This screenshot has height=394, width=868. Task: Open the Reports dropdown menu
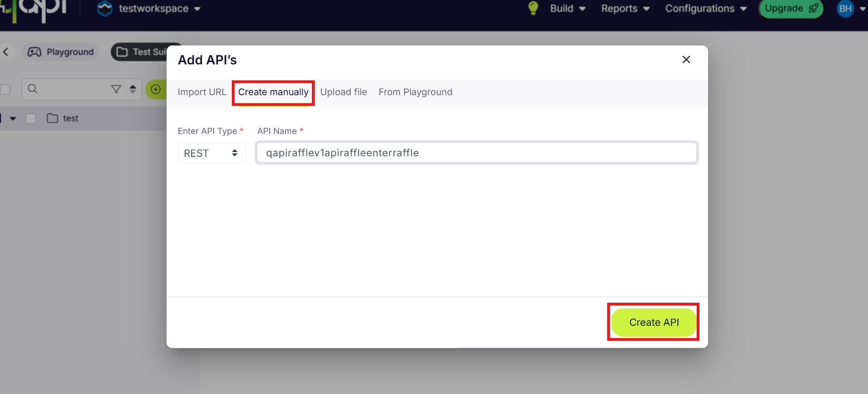coord(625,9)
